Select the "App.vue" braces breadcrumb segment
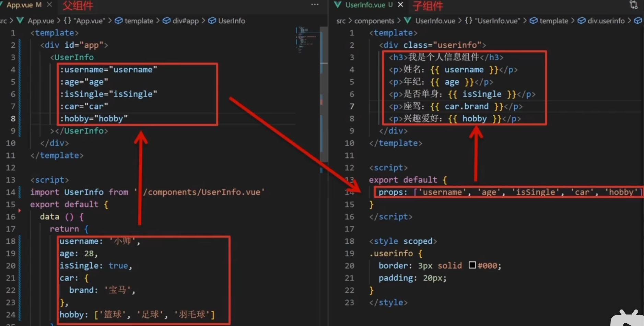The image size is (644, 326). click(x=89, y=21)
